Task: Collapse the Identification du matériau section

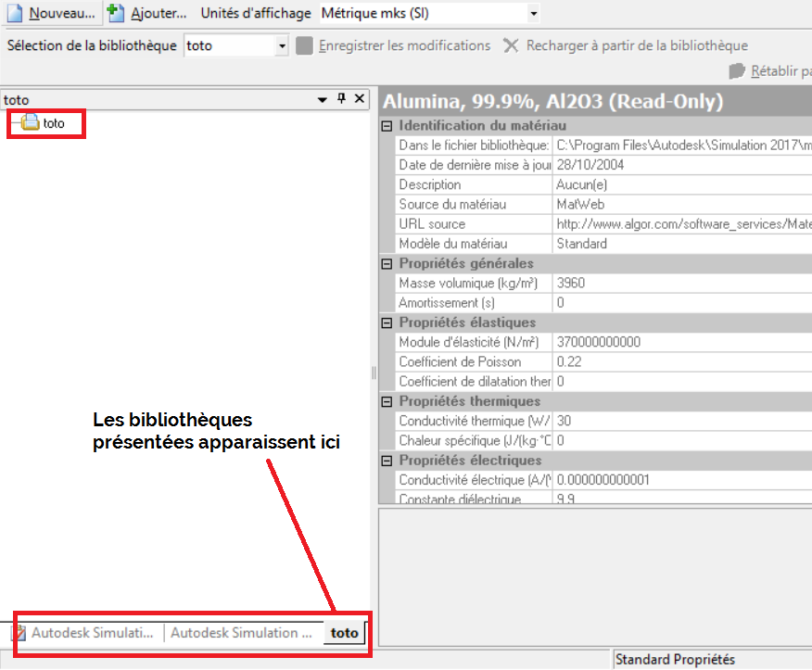Action: (x=387, y=125)
